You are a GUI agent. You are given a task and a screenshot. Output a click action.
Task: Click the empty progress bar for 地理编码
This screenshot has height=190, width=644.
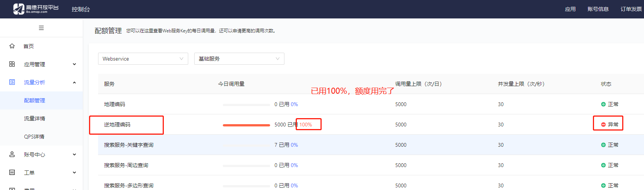coord(246,105)
